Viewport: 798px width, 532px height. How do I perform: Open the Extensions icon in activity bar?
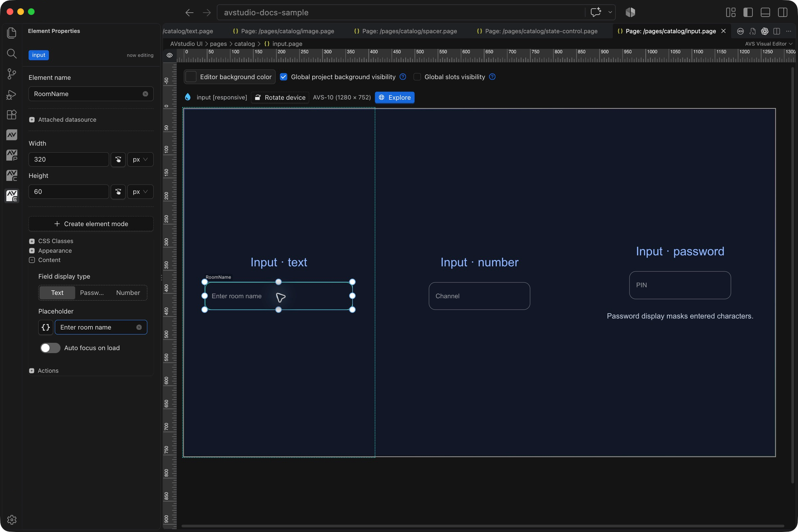pyautogui.click(x=12, y=115)
